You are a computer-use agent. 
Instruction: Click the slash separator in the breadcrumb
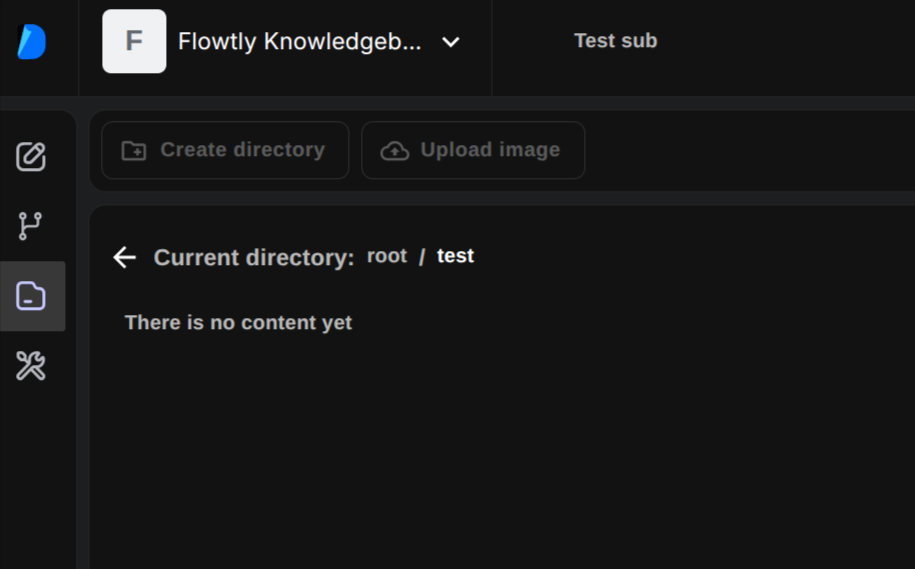(x=422, y=256)
